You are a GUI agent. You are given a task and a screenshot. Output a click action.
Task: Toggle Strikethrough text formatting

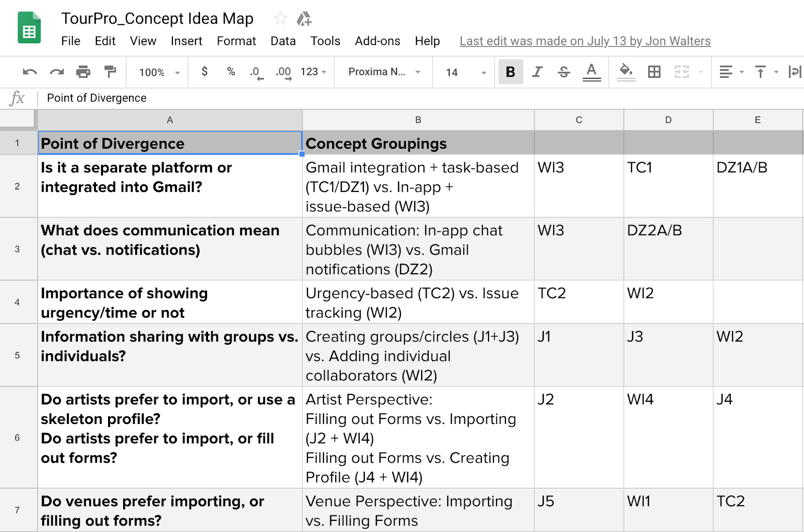564,72
